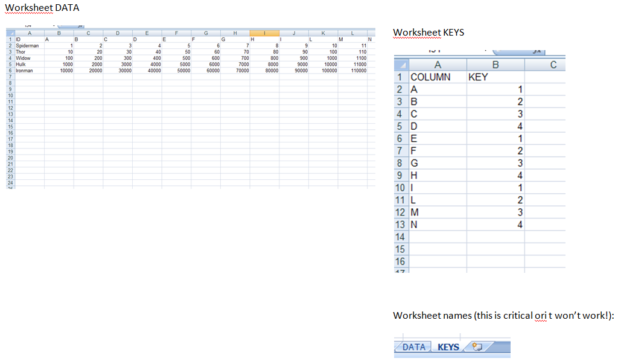Viewport: 618px width, 364px height.
Task: Click select-all corner of DATA worksheet grid
Action: pyautogui.click(x=10, y=33)
